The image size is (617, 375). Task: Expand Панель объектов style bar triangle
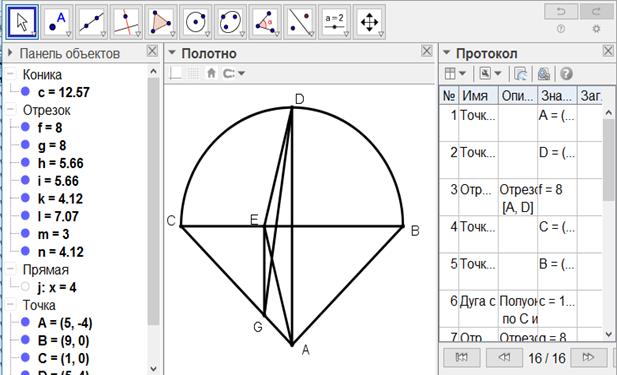coord(10,53)
